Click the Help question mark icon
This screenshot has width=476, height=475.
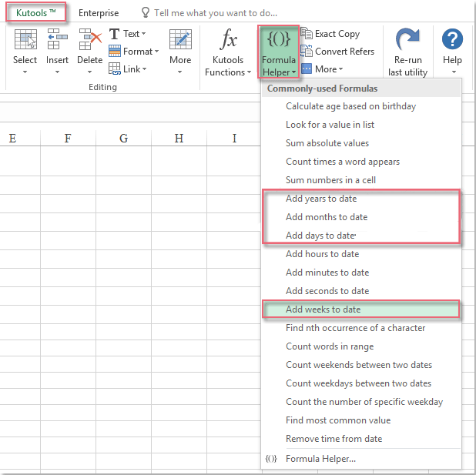(452, 39)
